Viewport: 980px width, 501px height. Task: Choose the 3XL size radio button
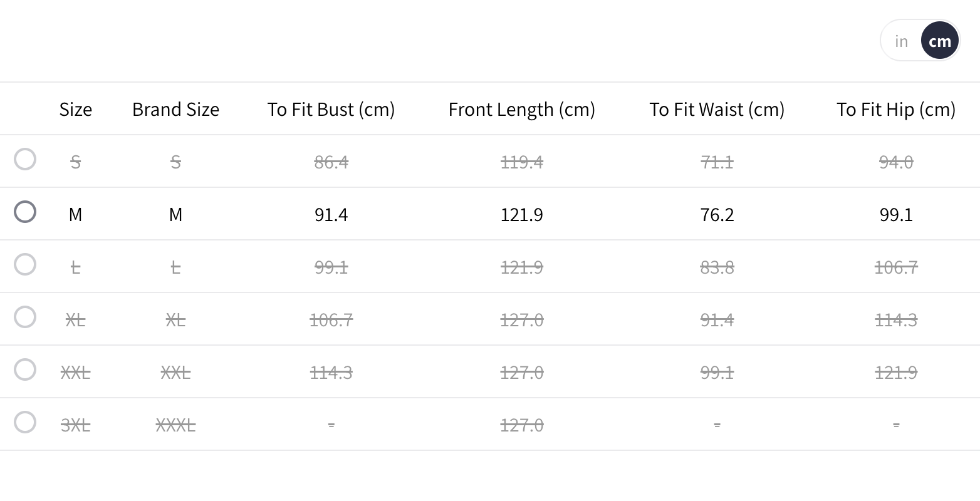click(x=25, y=422)
